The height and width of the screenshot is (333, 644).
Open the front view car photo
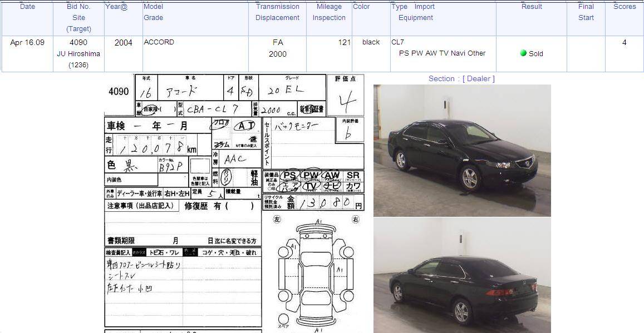pyautogui.click(x=462, y=150)
